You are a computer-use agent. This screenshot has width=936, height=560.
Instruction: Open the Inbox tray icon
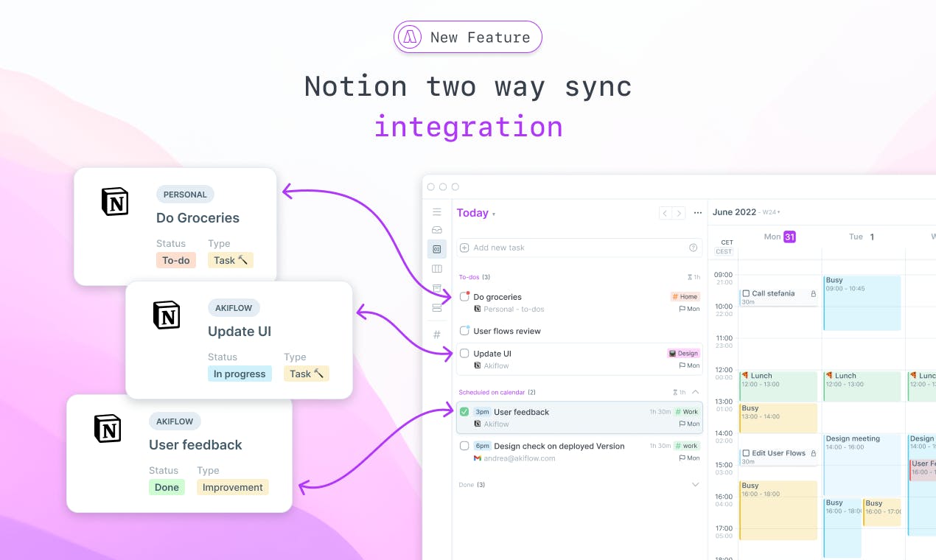(x=437, y=230)
